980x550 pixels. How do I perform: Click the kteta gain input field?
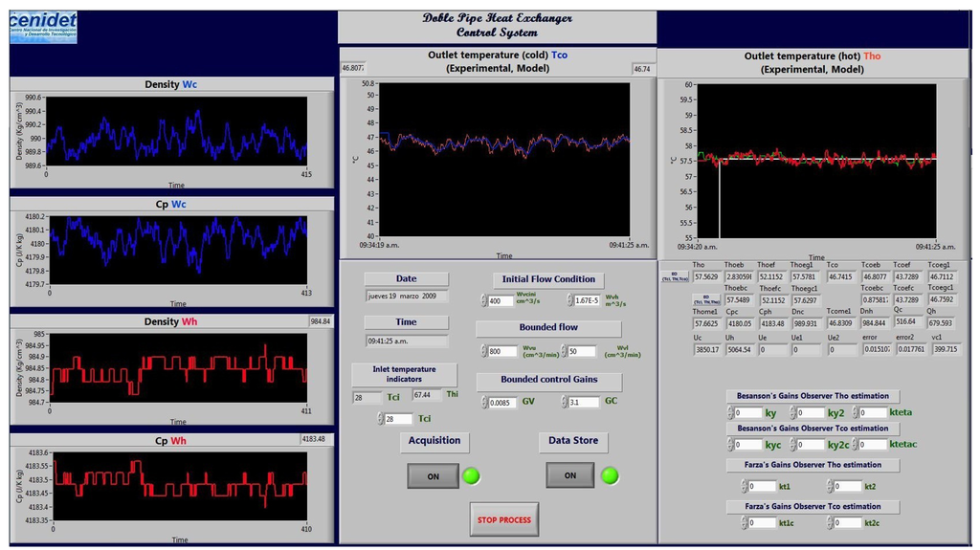tap(872, 413)
